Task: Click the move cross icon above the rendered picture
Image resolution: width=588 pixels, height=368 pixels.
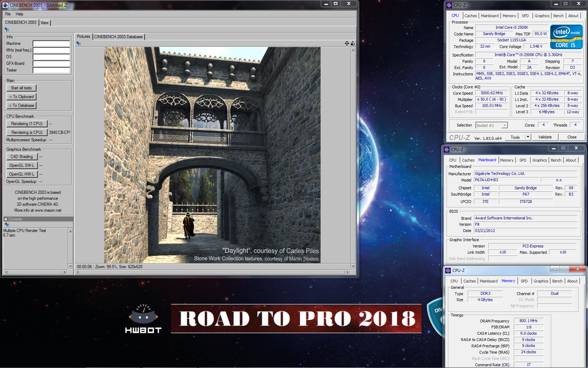Action: [347, 43]
